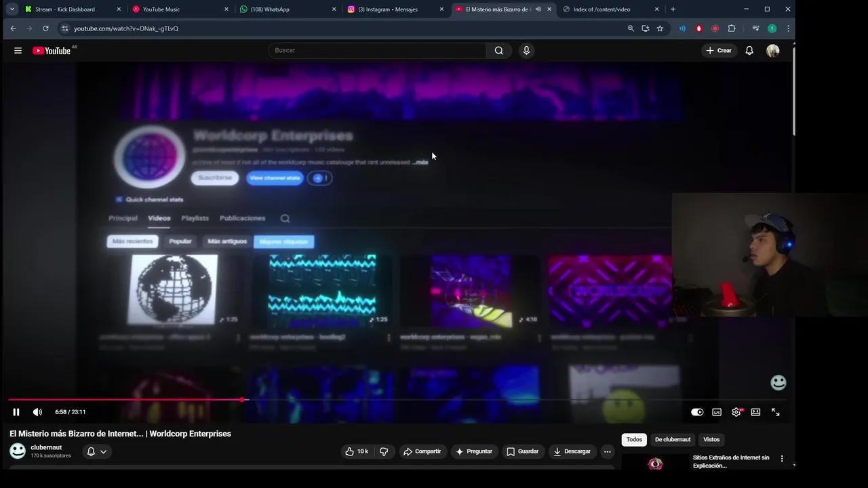Open the extensions puzzle menu

732,28
